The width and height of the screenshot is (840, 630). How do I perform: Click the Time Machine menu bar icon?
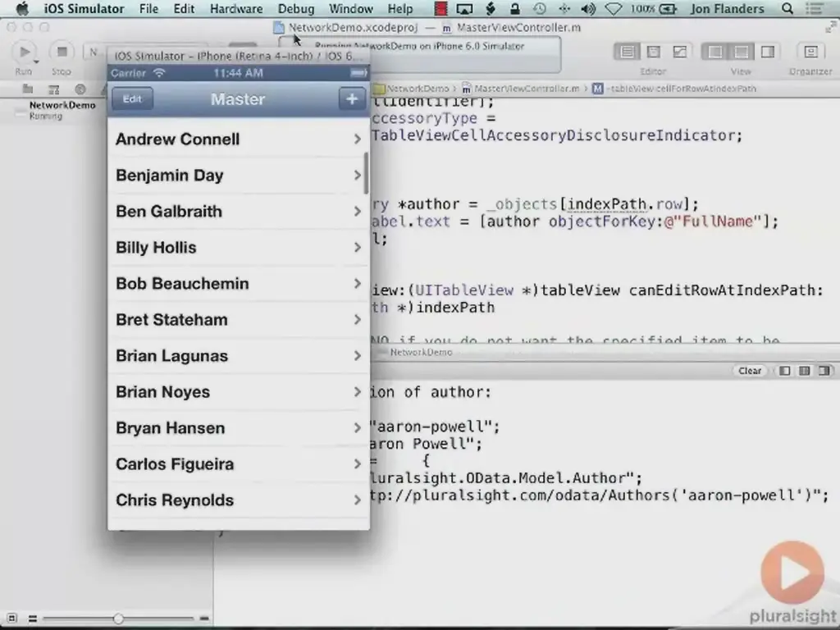[539, 8]
